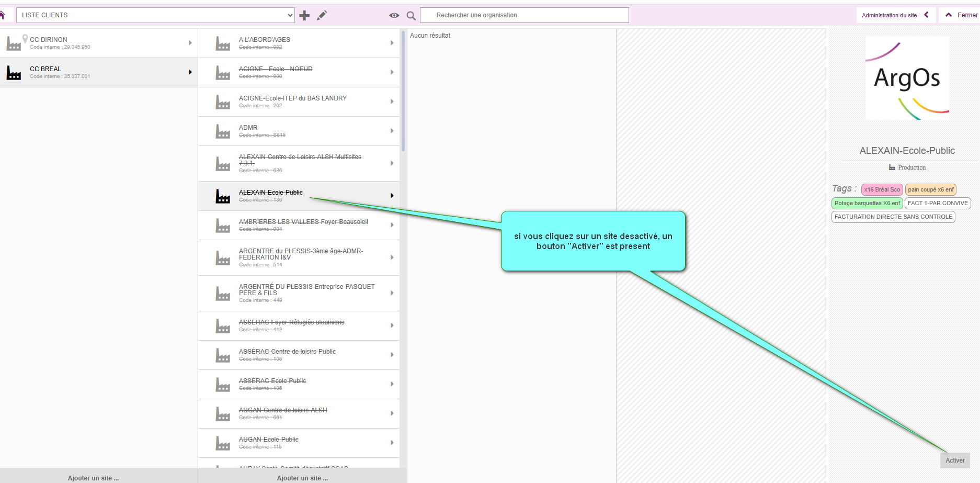Select the ALEXAIN-Ecole-Public list row

[x=299, y=196]
